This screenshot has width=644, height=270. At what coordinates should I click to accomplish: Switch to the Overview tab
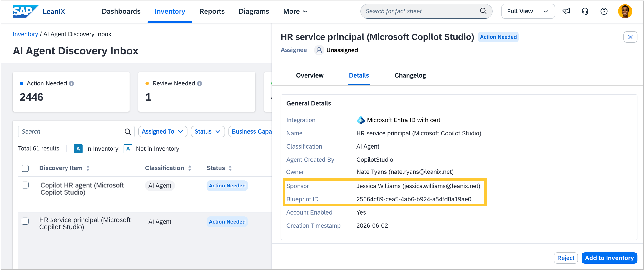pos(310,75)
